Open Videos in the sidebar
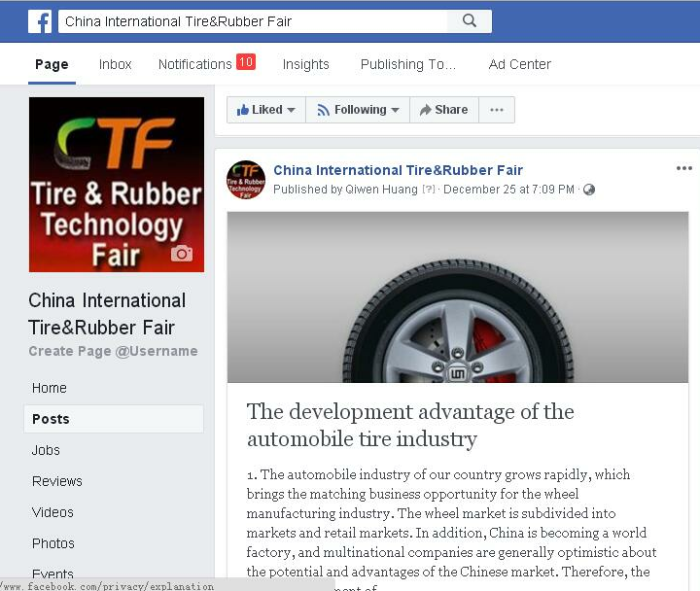 coord(52,512)
